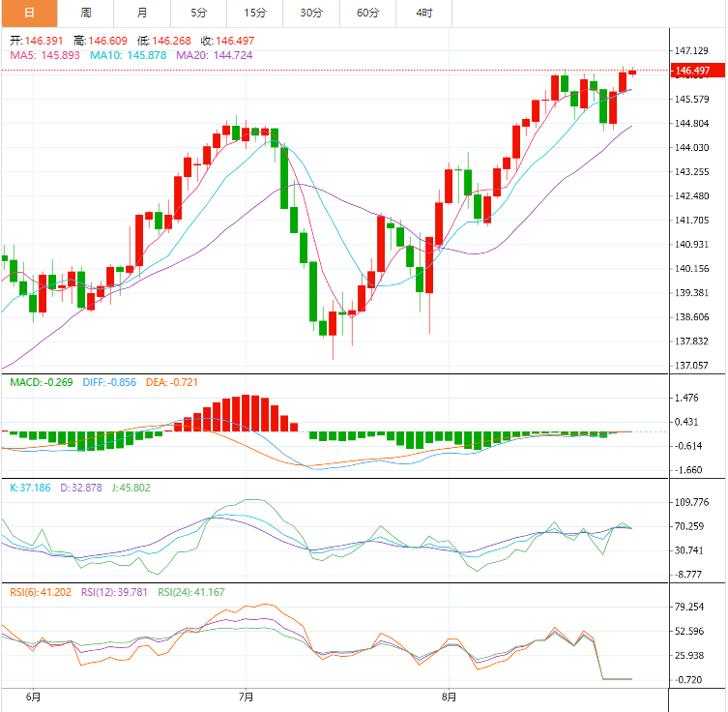Switch to the 5分 timeframe tab
Screen dimensions: 728x712
point(198,13)
